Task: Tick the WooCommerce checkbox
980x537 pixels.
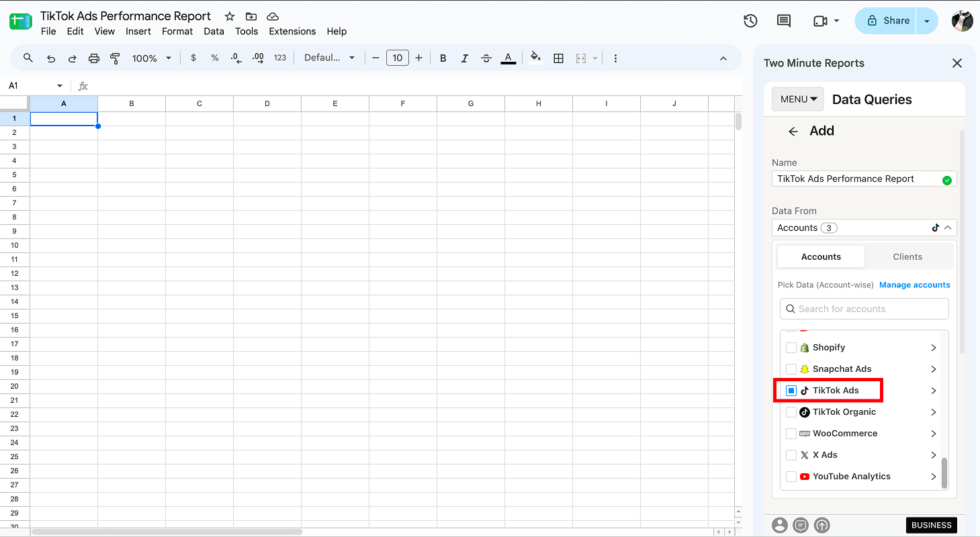Action: pos(791,434)
